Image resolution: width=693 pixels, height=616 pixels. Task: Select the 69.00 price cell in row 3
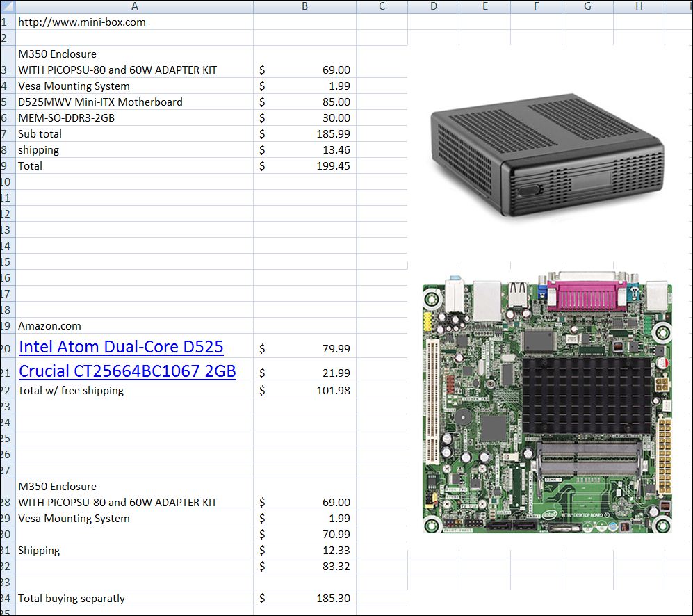click(304, 61)
